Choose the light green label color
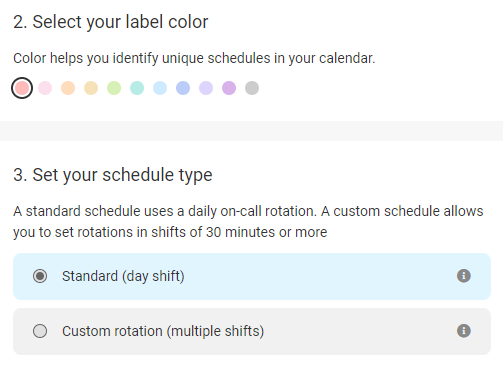This screenshot has width=503, height=373. click(114, 88)
